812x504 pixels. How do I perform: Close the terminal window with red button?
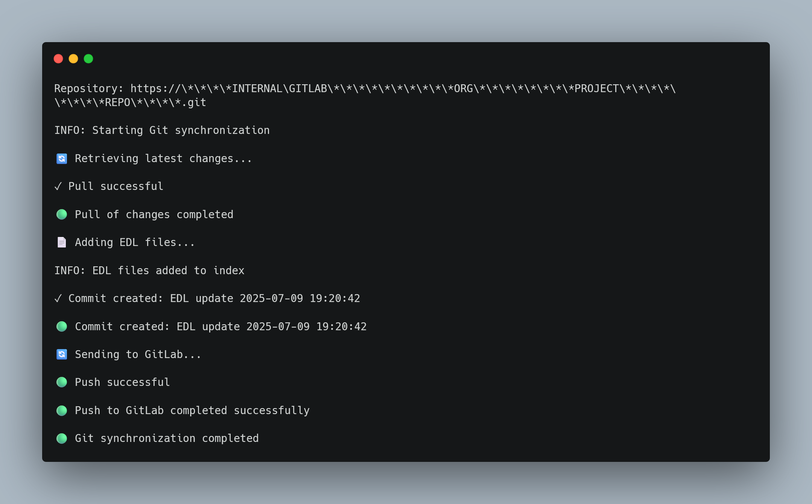tap(58, 59)
